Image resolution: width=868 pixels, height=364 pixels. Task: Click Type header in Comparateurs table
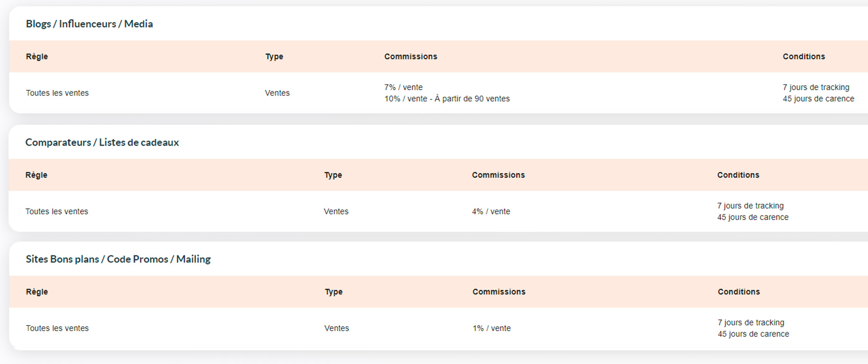333,175
